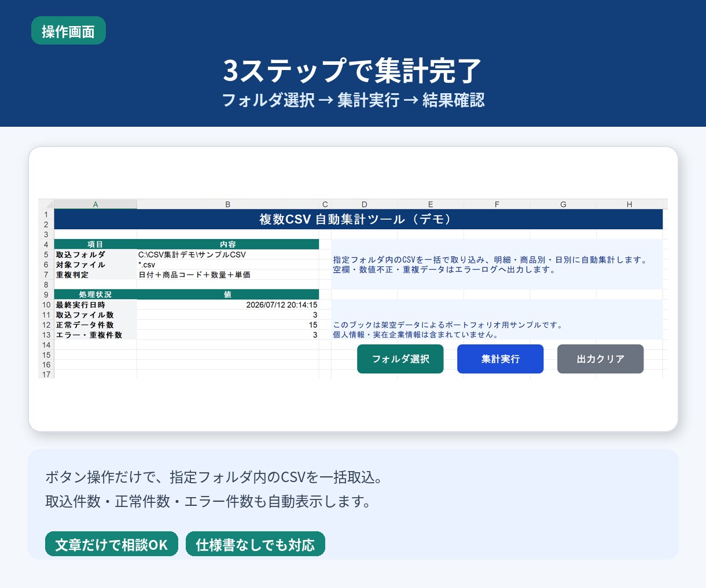Click the 対象ファイル label cell
This screenshot has height=588, width=706.
pos(95,264)
